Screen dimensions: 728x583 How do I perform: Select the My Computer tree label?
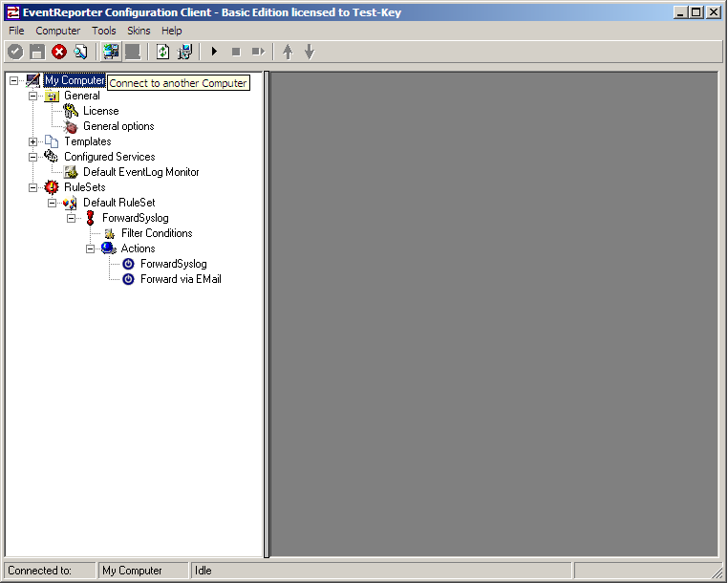click(75, 80)
